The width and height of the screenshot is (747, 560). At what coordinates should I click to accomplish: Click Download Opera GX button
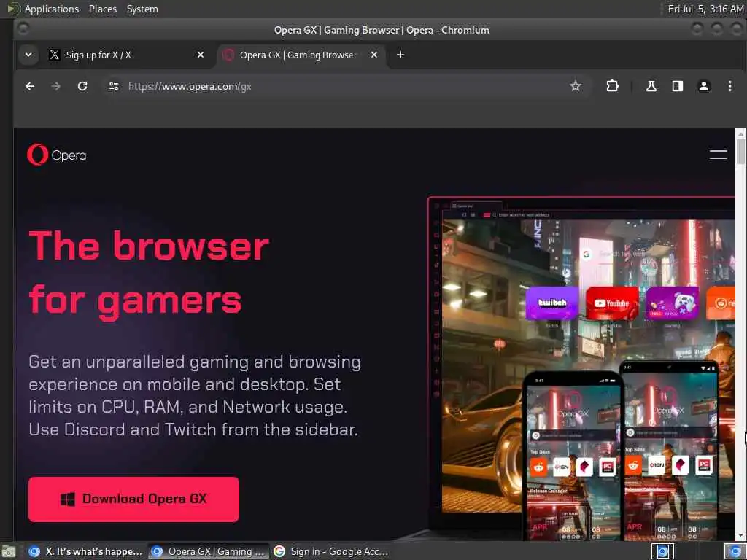pos(134,499)
